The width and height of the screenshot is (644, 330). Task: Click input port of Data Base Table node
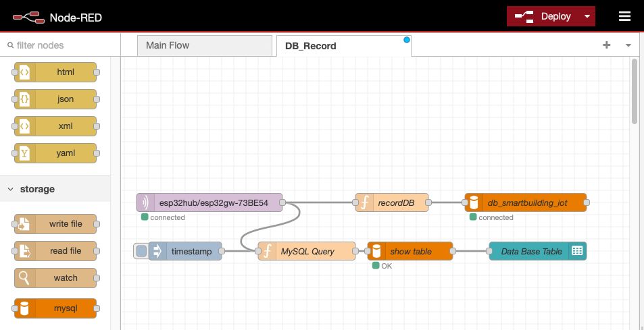[x=489, y=251]
